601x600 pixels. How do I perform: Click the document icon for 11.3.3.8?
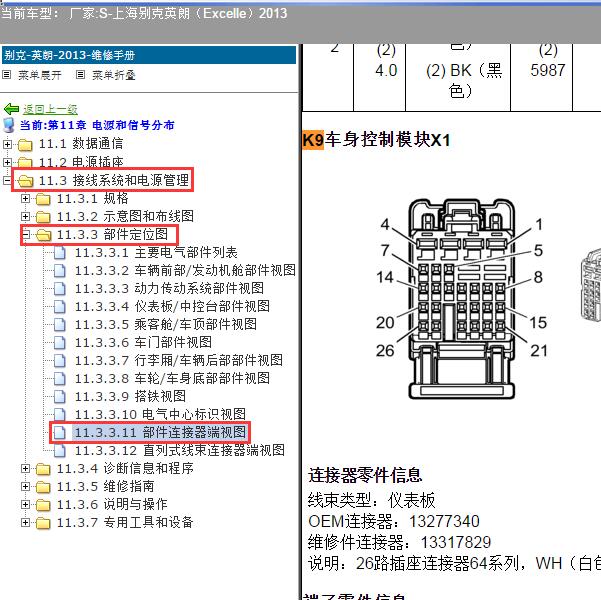(x=60, y=379)
